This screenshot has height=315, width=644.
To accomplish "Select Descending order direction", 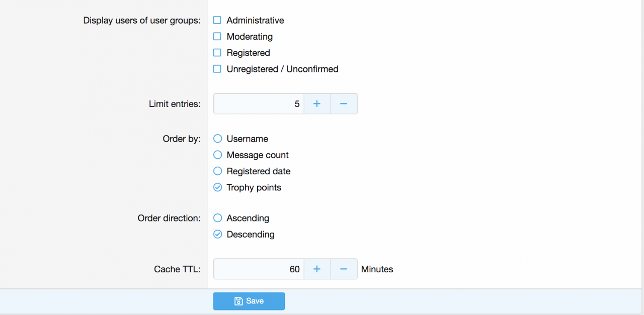I will 217,234.
